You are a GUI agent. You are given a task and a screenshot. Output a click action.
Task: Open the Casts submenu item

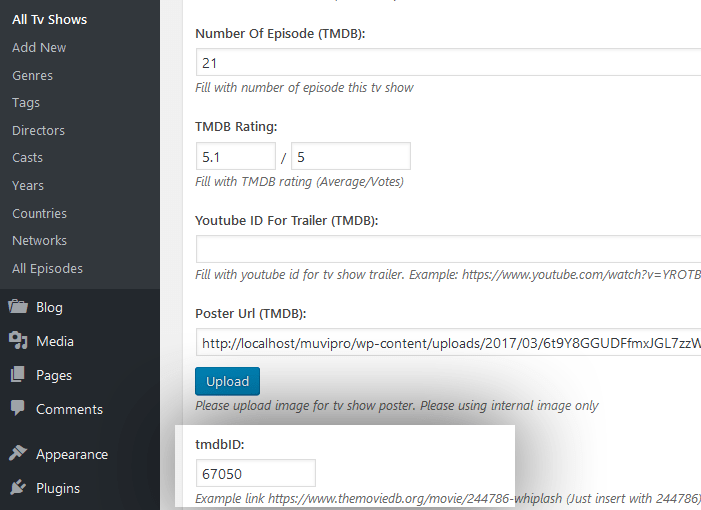(x=28, y=158)
